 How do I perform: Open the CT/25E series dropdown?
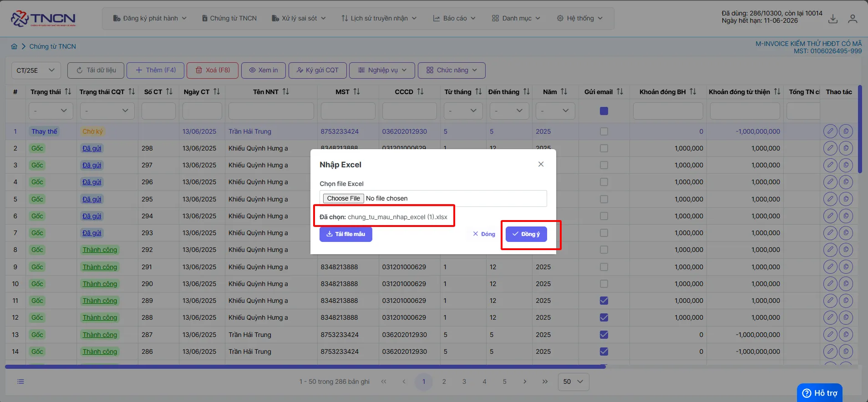[36, 70]
